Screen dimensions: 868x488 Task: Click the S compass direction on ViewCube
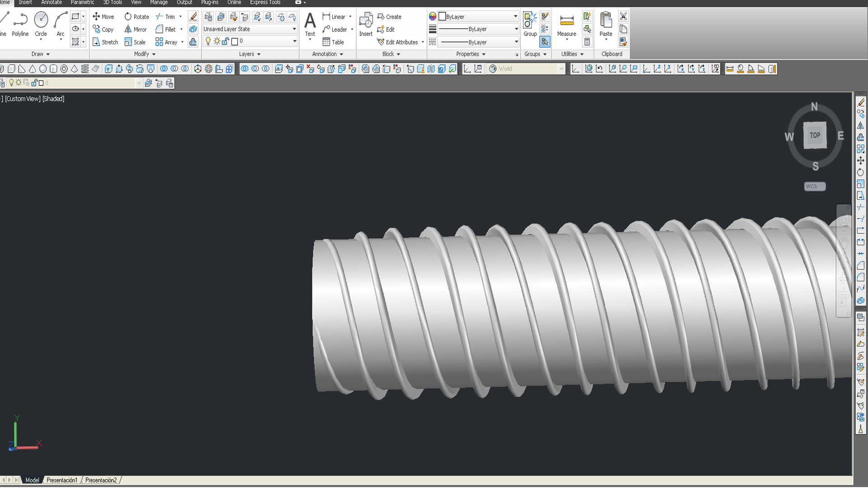pos(815,166)
